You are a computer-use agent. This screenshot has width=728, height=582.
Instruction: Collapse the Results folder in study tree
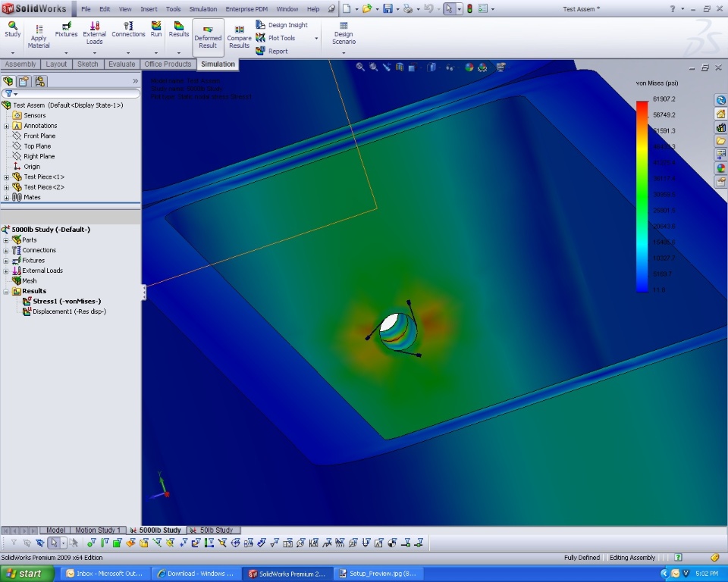tap(7, 291)
